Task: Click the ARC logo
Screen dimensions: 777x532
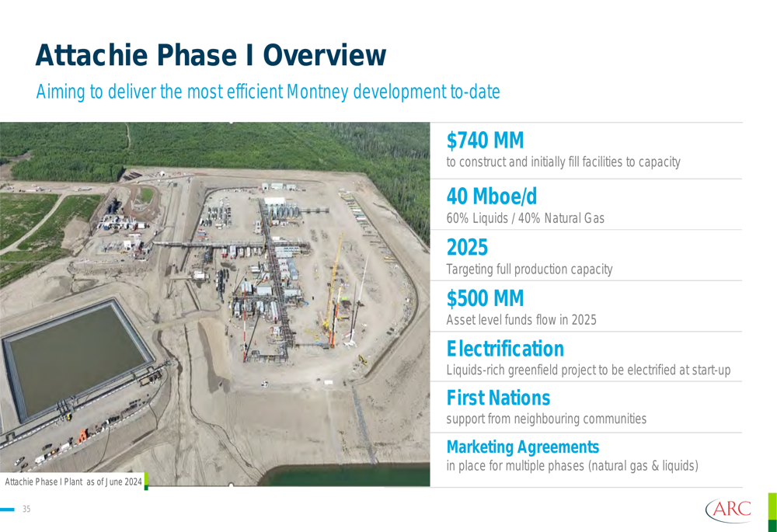Action: 729,509
